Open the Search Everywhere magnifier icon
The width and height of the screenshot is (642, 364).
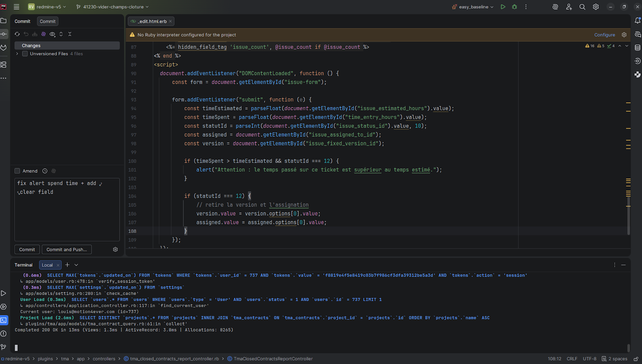(x=582, y=7)
